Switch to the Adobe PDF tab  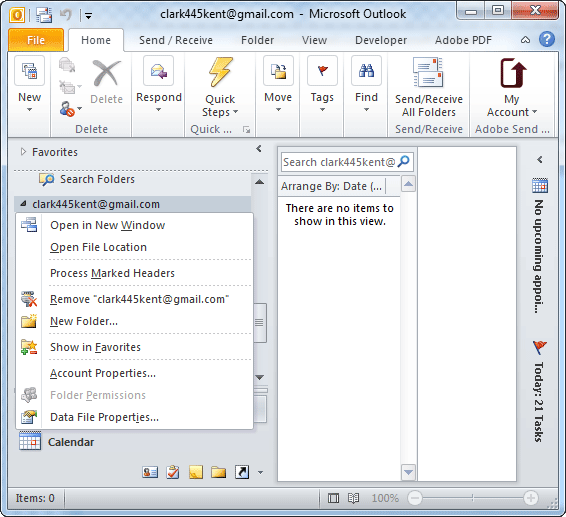coord(463,40)
